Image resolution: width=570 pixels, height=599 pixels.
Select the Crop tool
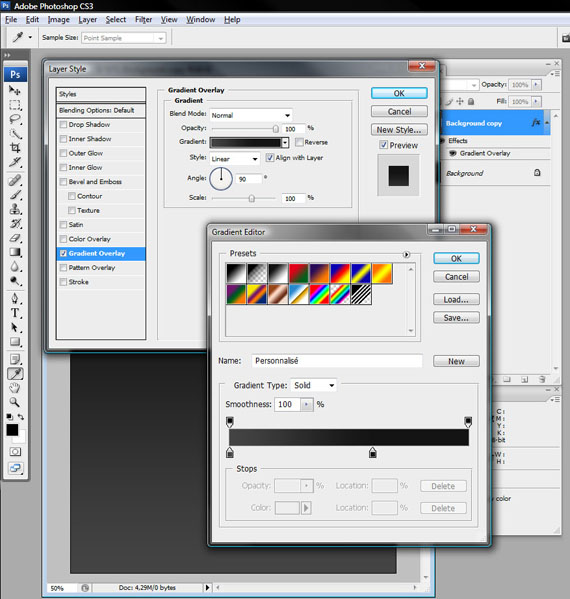point(15,148)
